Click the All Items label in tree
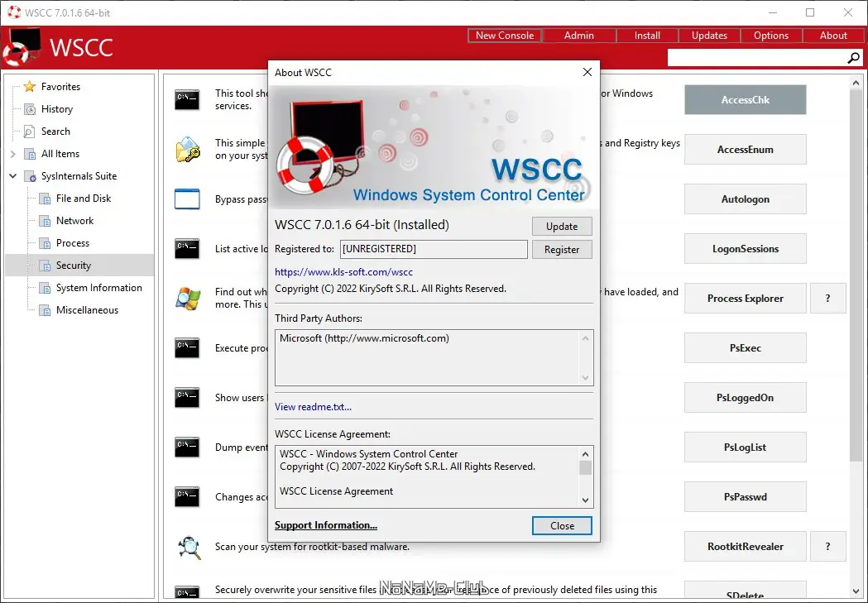 coord(60,154)
